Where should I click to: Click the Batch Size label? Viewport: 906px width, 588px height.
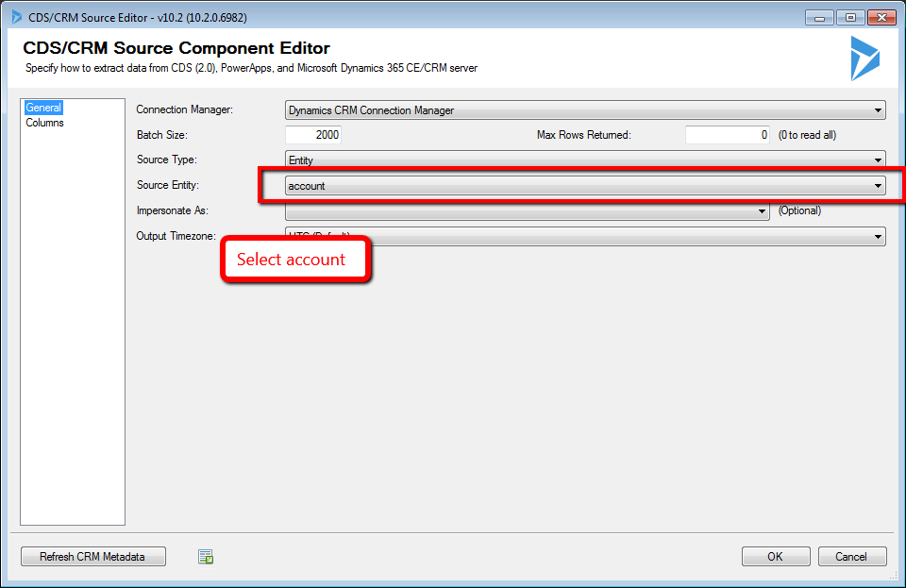(161, 135)
